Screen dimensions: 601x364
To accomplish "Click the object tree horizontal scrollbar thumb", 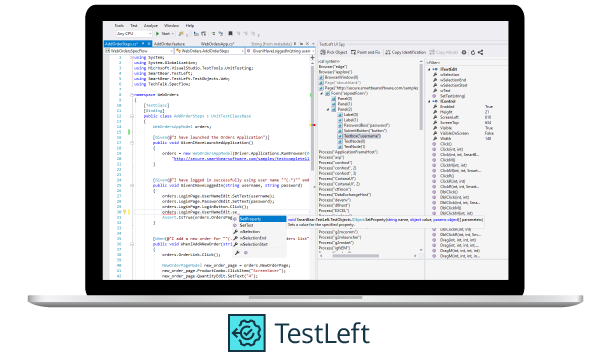I will point(356,256).
